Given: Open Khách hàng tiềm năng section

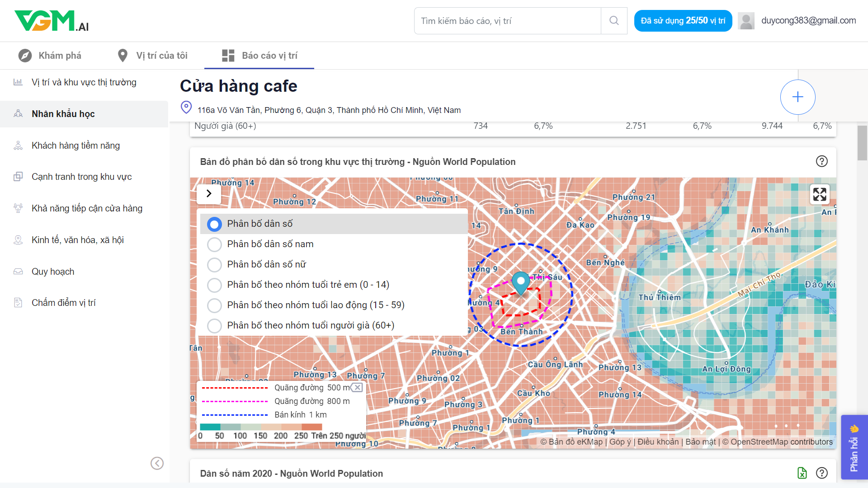Looking at the screenshot, I should pos(75,145).
